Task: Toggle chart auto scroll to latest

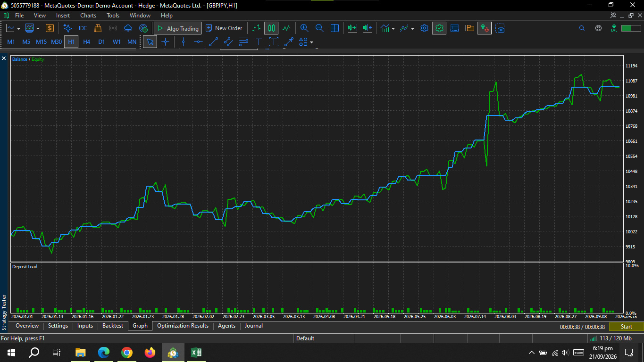Action: pos(352,28)
